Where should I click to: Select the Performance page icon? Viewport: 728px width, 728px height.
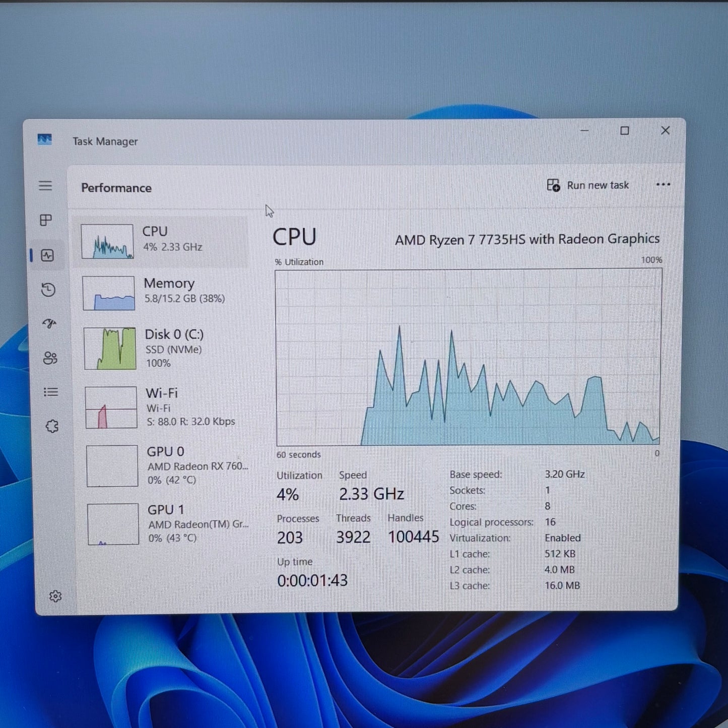(47, 255)
